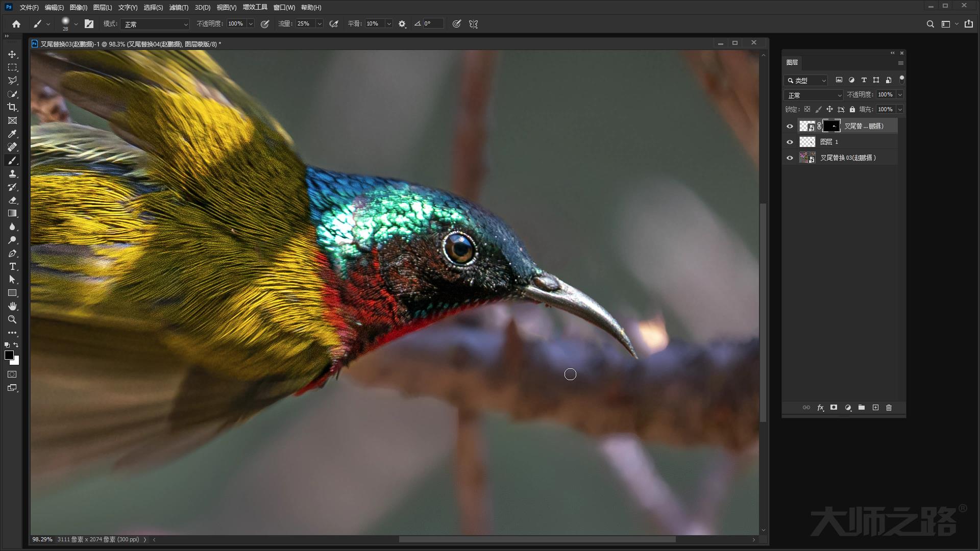This screenshot has height=551, width=980.
Task: Select the History Brush tool
Action: (12, 187)
